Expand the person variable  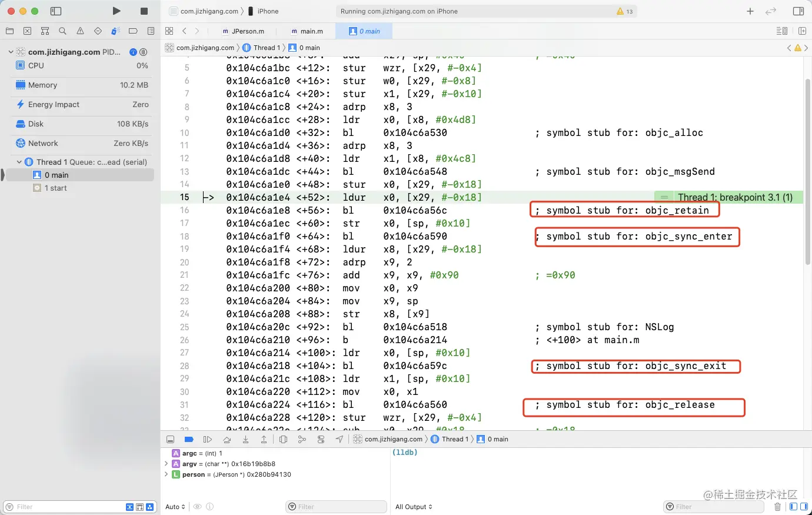pyautogui.click(x=167, y=474)
